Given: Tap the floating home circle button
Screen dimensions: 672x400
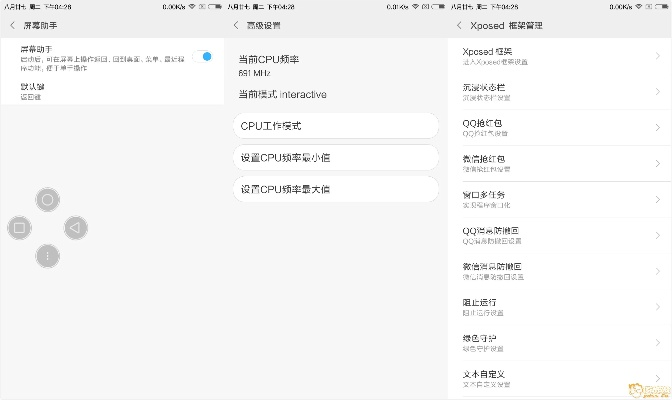Looking at the screenshot, I should 48,200.
